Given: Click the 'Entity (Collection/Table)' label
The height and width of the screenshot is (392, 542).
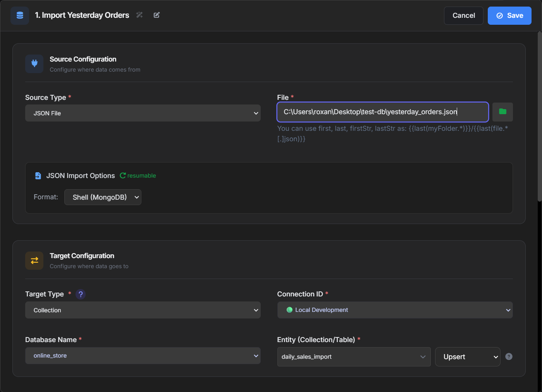Looking at the screenshot, I should pyautogui.click(x=316, y=340).
